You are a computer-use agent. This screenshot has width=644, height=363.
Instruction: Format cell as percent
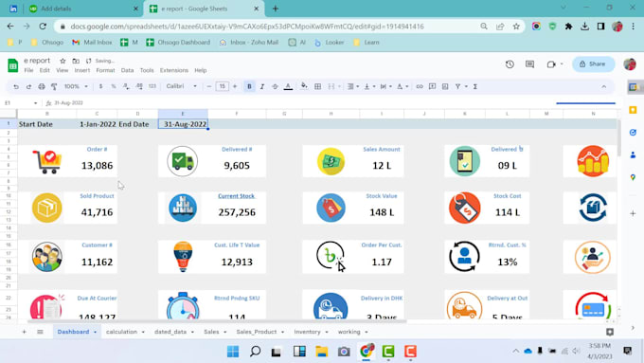tap(114, 86)
